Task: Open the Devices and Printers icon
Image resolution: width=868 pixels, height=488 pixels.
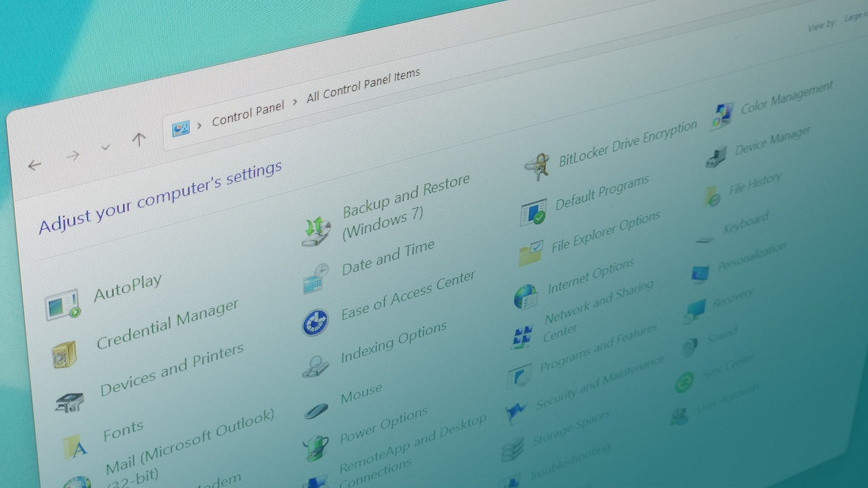Action: click(x=68, y=403)
